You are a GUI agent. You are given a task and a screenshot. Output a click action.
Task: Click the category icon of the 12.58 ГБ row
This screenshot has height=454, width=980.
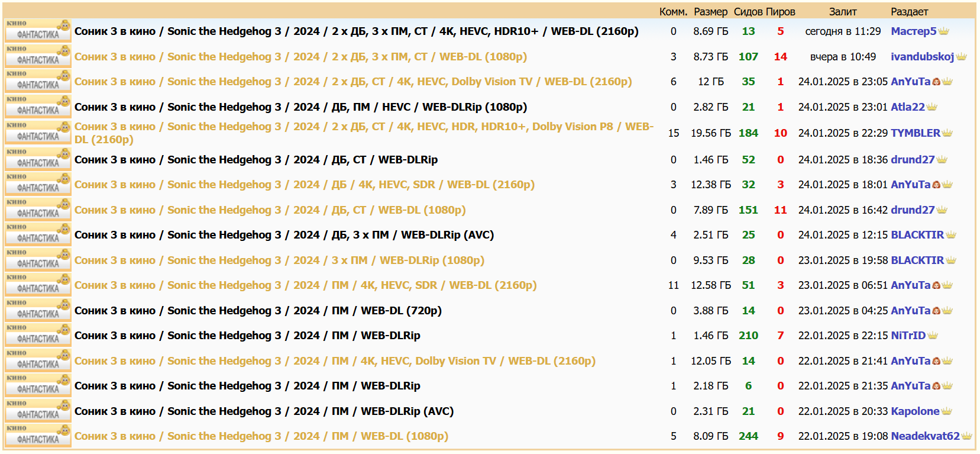tap(38, 285)
